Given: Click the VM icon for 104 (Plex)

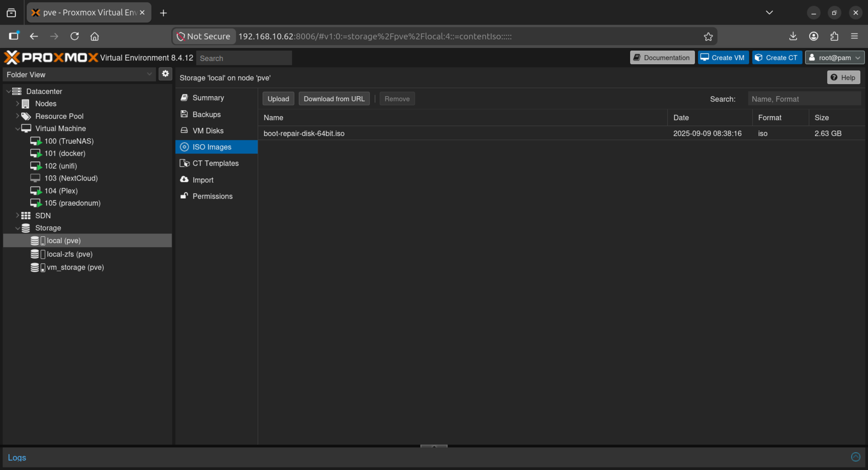Looking at the screenshot, I should point(36,191).
